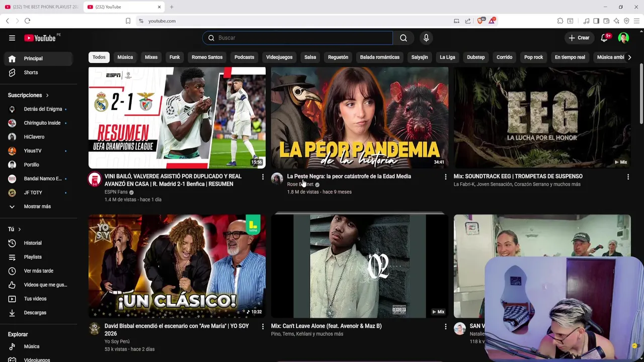Select the Todos filter chip
The width and height of the screenshot is (644, 362).
click(x=99, y=57)
